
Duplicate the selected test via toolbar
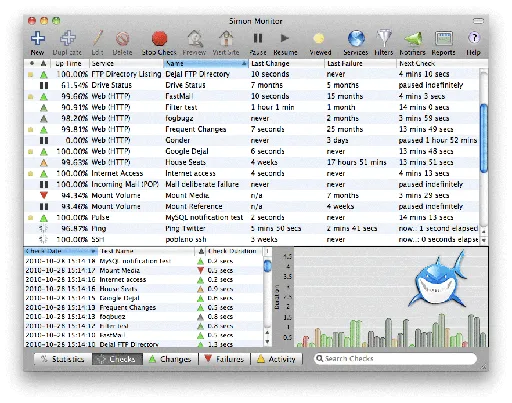coord(68,38)
